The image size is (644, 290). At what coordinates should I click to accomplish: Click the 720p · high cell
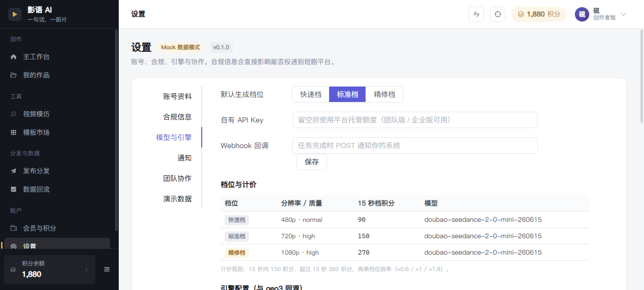click(x=298, y=236)
